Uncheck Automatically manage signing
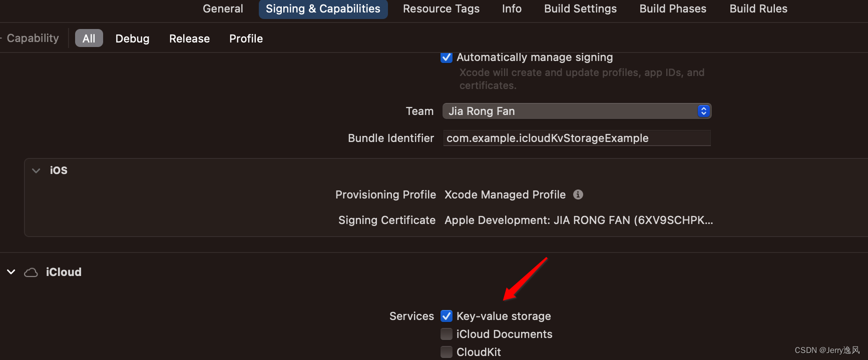The width and height of the screenshot is (868, 360). (447, 57)
